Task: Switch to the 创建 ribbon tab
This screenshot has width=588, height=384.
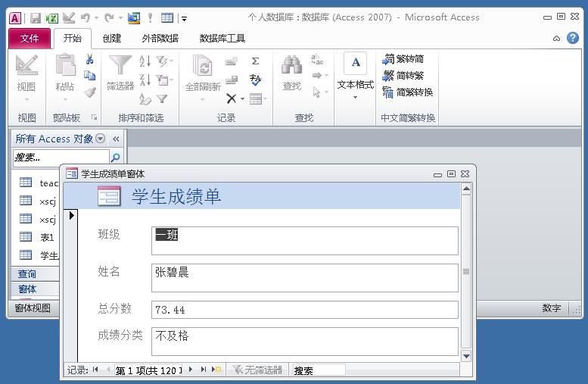Action: click(x=112, y=39)
